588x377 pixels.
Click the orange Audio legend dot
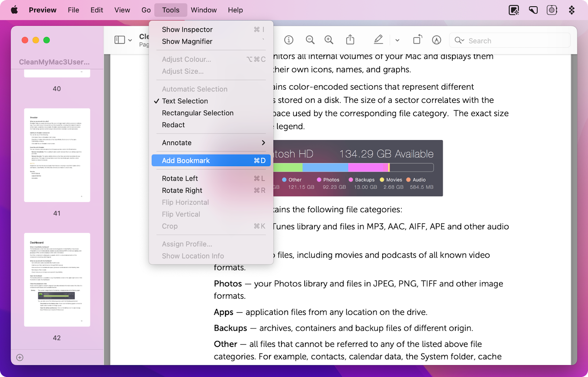tap(408, 180)
